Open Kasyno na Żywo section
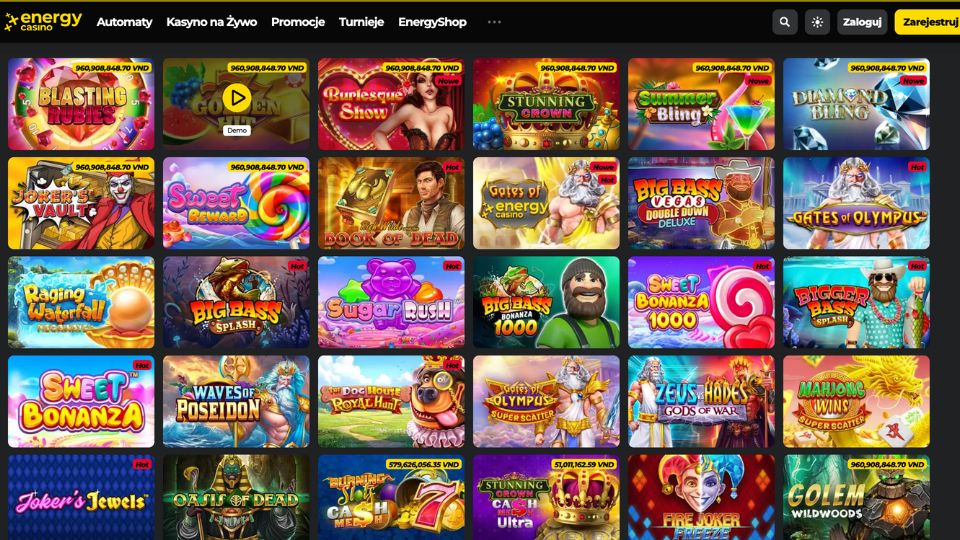Viewport: 960px width, 540px height. (211, 22)
